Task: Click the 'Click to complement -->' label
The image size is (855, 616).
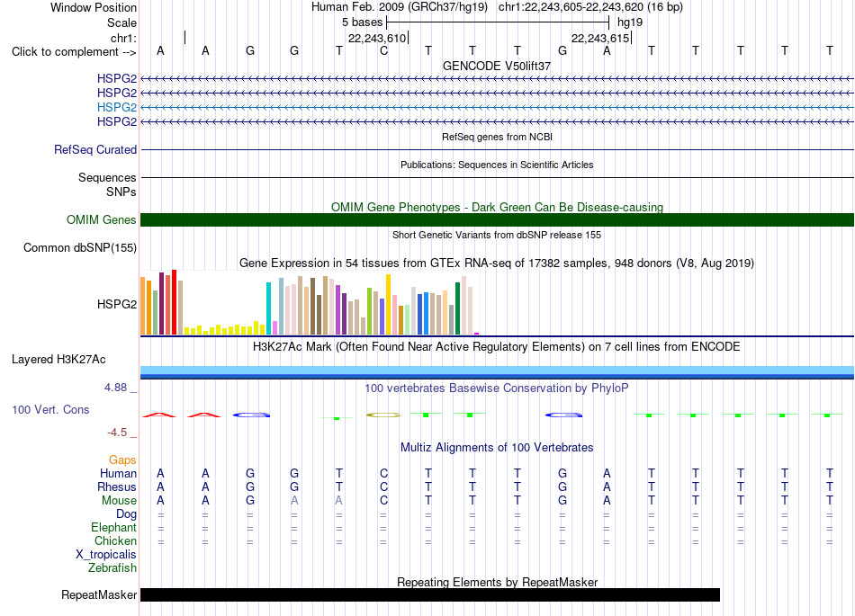Action: click(74, 52)
